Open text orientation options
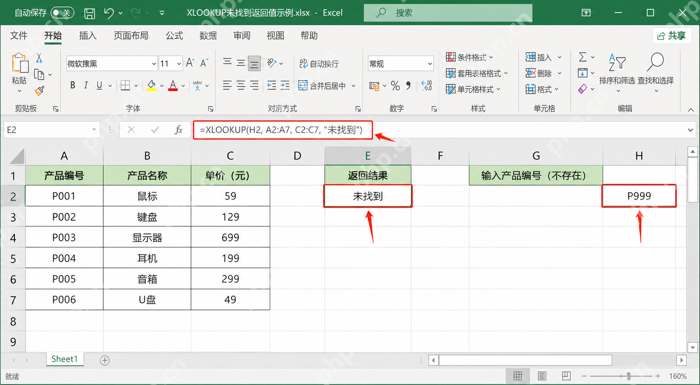 click(x=275, y=63)
